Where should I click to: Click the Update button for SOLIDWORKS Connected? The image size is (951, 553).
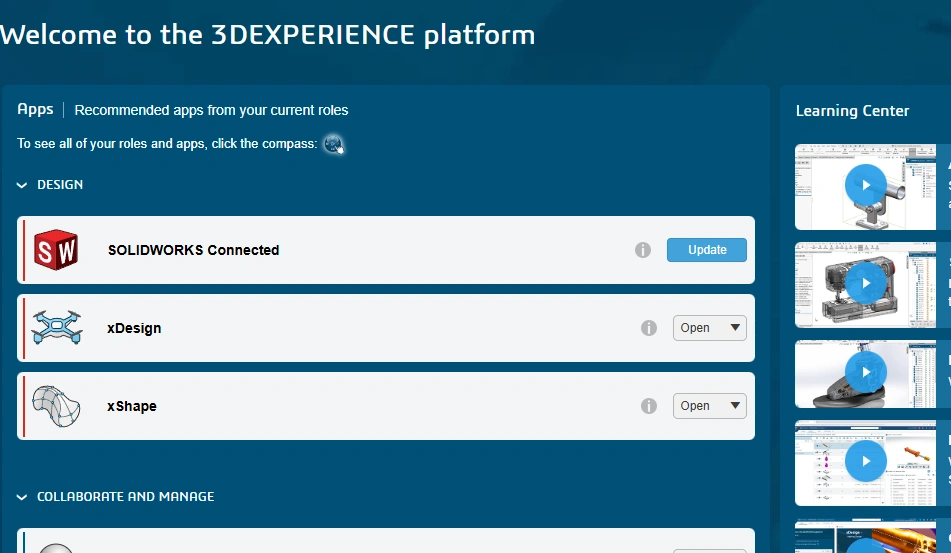click(x=707, y=250)
